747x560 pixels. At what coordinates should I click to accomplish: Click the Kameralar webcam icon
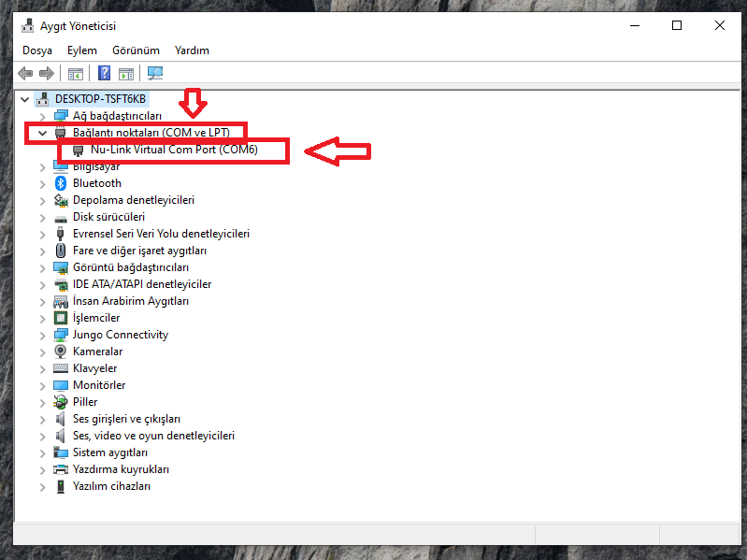[61, 352]
